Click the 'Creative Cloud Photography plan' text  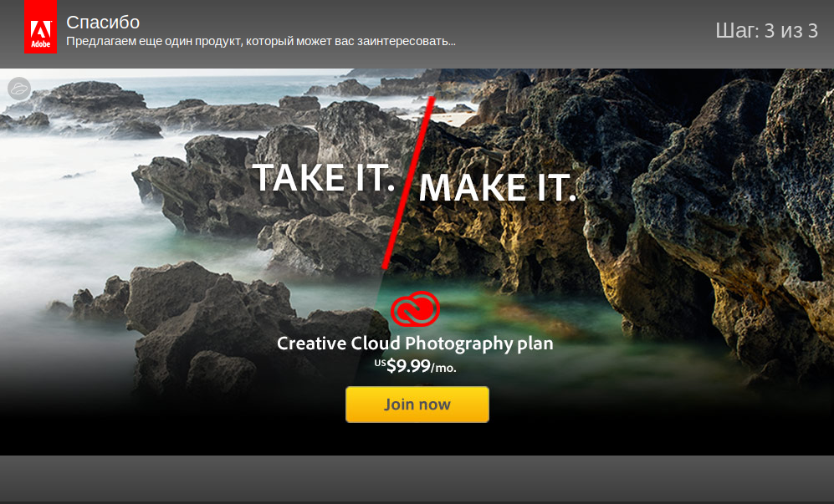pyautogui.click(x=415, y=344)
